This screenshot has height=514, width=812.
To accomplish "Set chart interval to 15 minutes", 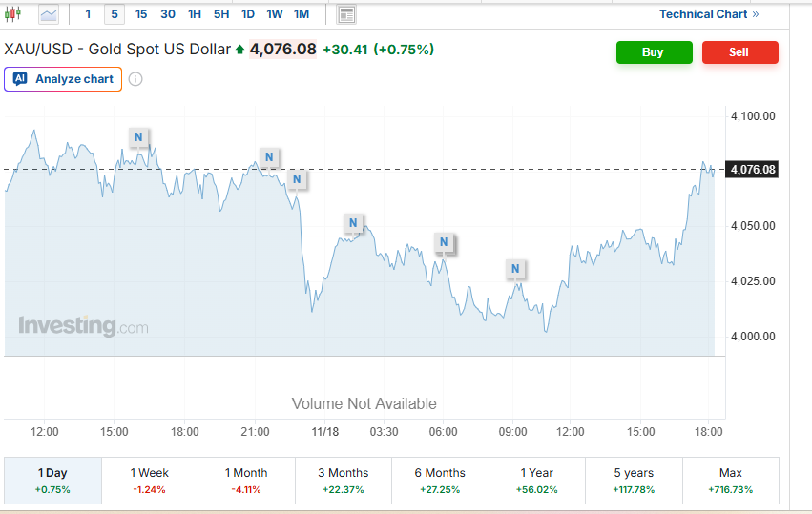I will click(141, 14).
